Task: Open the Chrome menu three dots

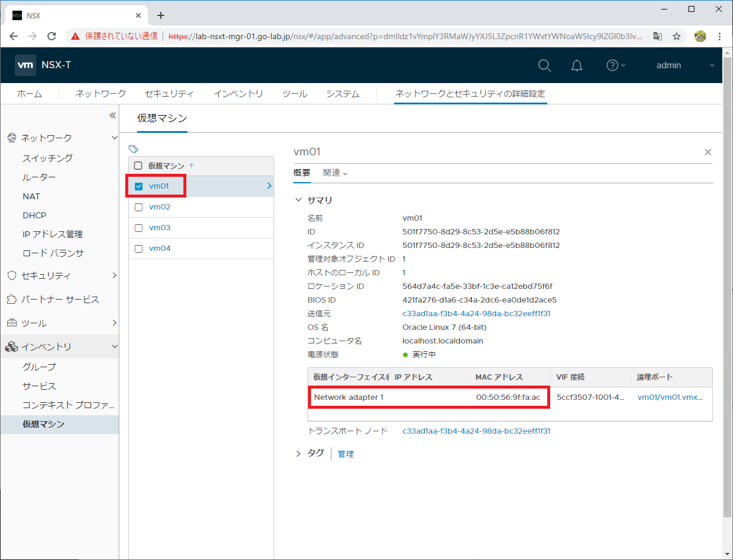Action: click(720, 36)
